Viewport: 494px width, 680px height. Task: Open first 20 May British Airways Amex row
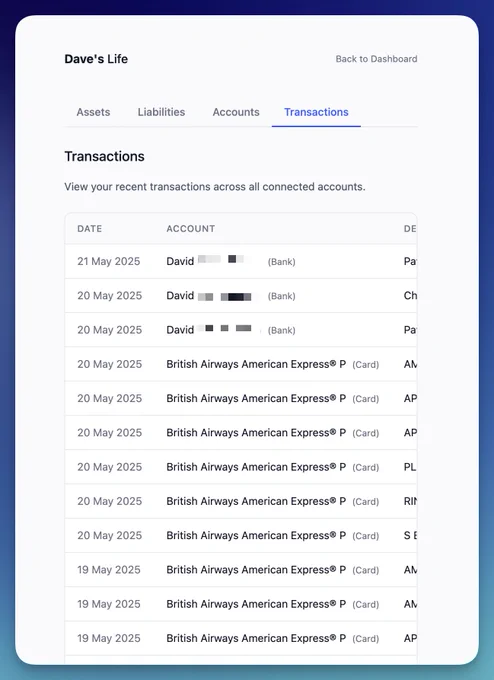pyautogui.click(x=241, y=364)
